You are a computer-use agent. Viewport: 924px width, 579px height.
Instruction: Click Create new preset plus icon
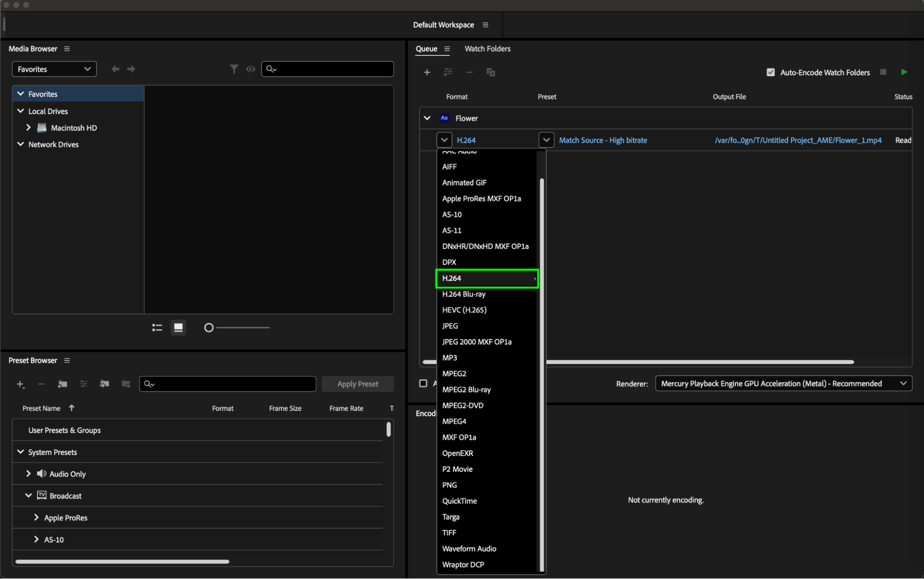pyautogui.click(x=20, y=384)
